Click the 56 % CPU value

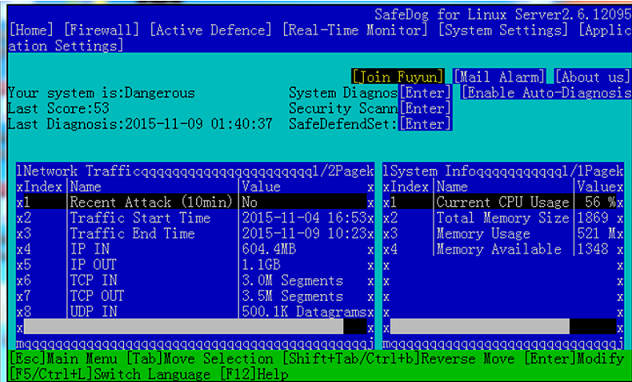601,202
